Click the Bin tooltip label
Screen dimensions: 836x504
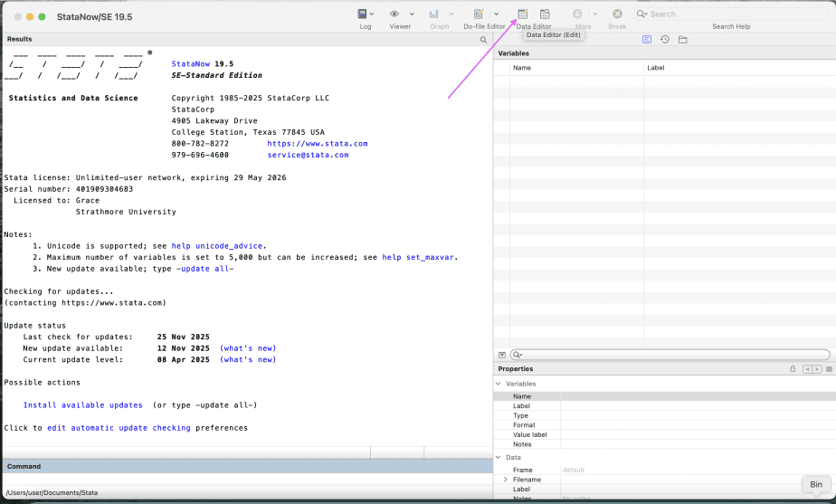coord(816,484)
